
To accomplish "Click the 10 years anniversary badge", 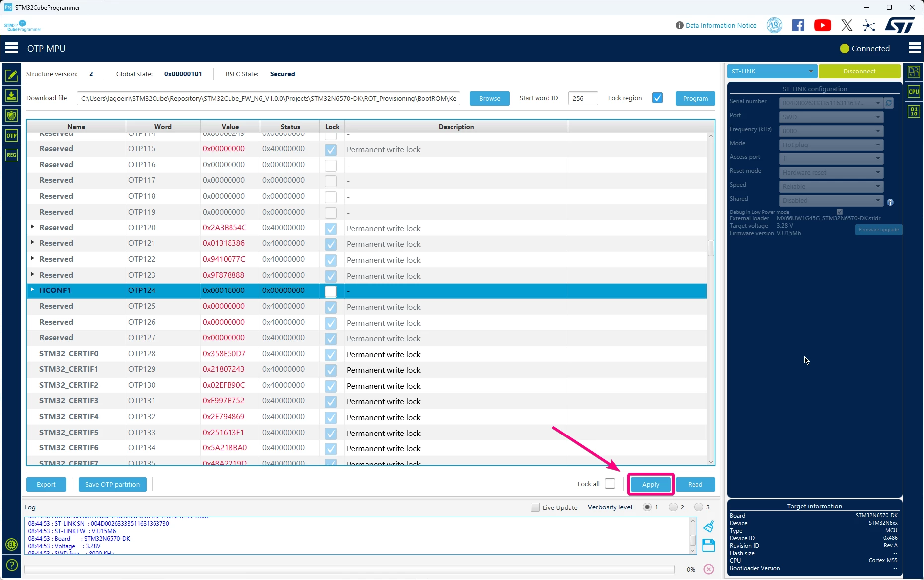I will (x=774, y=25).
